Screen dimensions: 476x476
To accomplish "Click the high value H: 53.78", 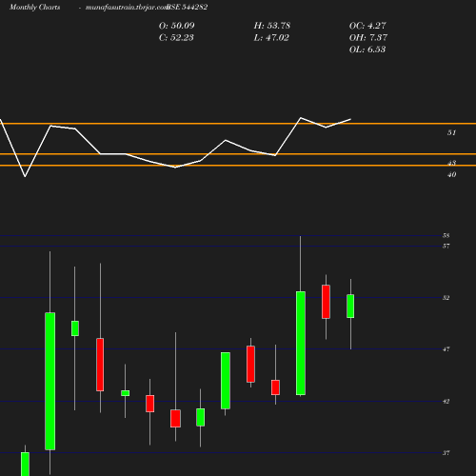I will point(272,26).
